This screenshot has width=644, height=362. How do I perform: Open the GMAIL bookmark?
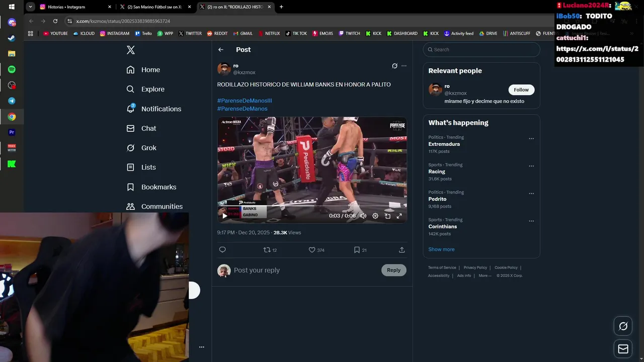243,34
